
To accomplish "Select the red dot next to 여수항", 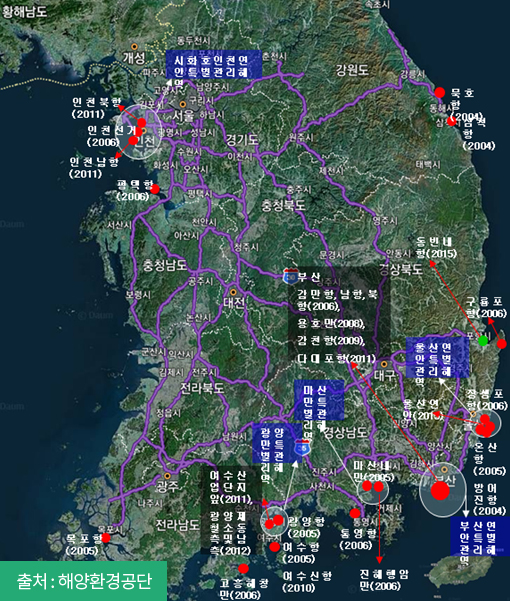I will click(x=274, y=547).
